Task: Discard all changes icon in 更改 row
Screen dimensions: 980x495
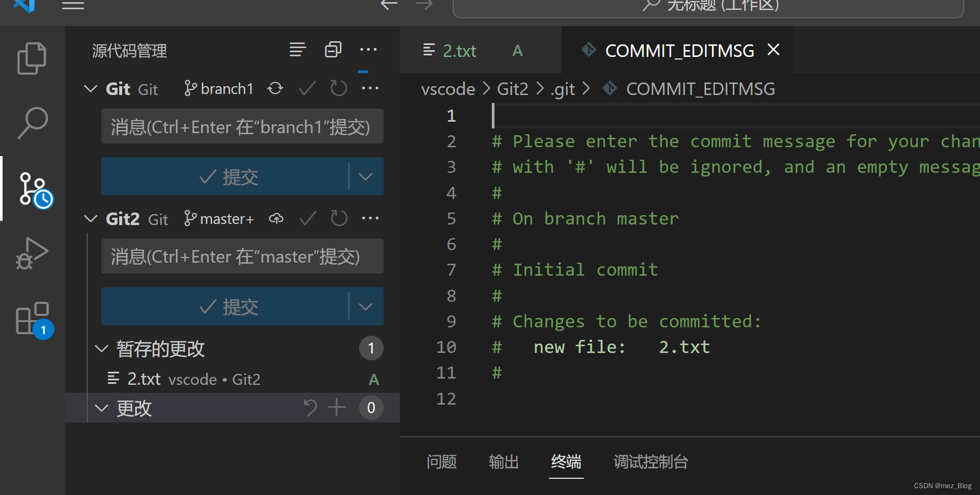Action: click(x=310, y=407)
